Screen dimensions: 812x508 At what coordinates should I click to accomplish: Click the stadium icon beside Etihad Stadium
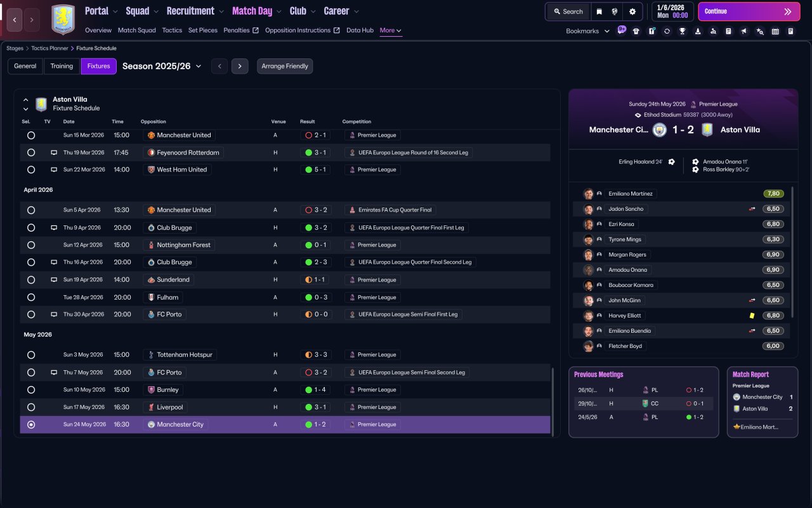[x=638, y=115]
